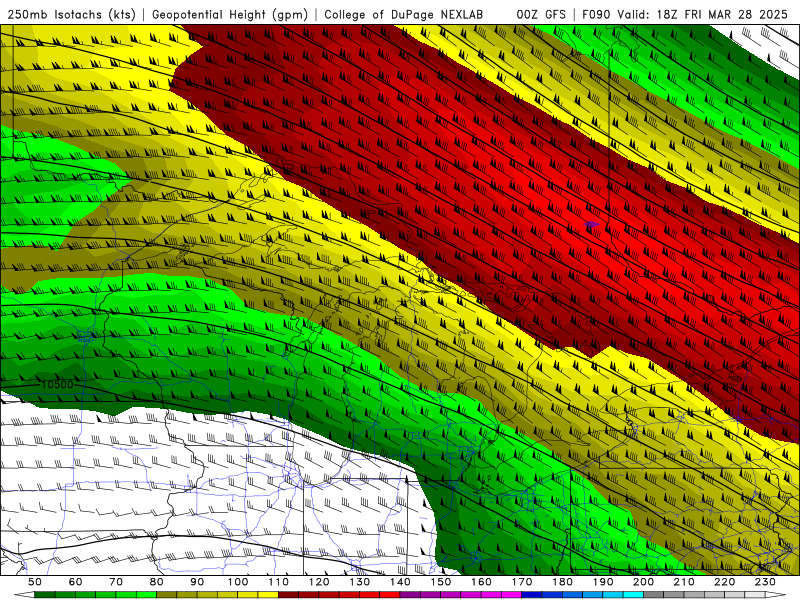The image size is (800, 600).
Task: Click legend value 100
Action: (238, 582)
